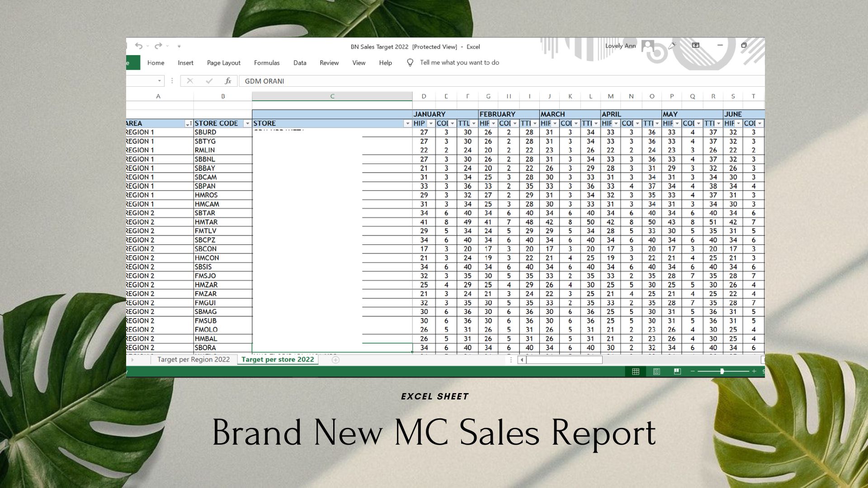Screen dimensions: 868x488
Task: Click the zoom in plus button
Action: (754, 371)
